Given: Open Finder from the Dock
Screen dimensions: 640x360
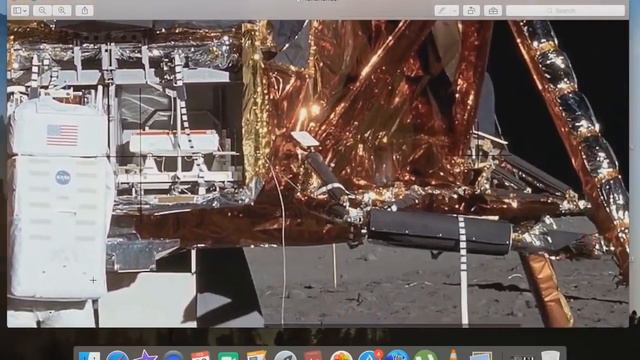Looking at the screenshot, I should point(89,356).
